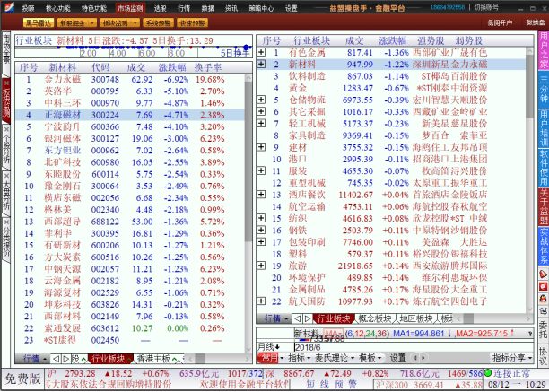Screen dimensions: 549x392
Task: Expand the 服装 sector row
Action: 261,170
